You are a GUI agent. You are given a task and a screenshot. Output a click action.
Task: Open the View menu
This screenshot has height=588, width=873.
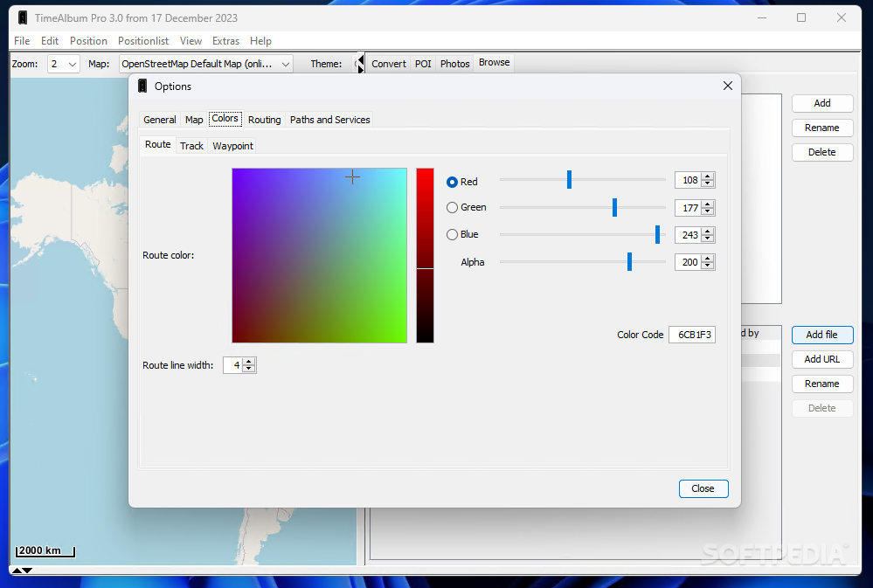tap(191, 41)
